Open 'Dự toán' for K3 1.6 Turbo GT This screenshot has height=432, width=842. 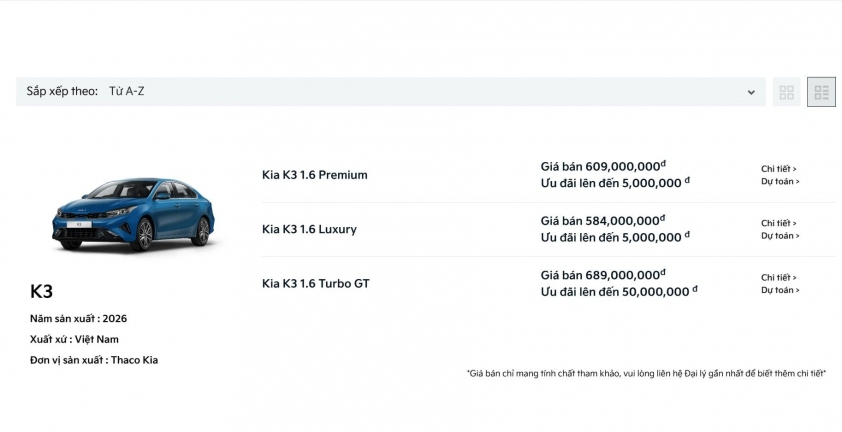pos(780,290)
